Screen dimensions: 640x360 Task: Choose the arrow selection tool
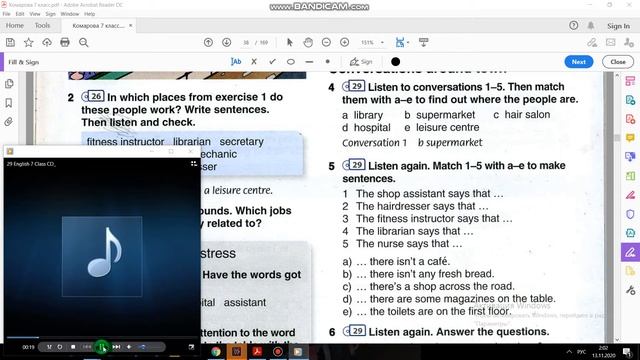[290, 42]
